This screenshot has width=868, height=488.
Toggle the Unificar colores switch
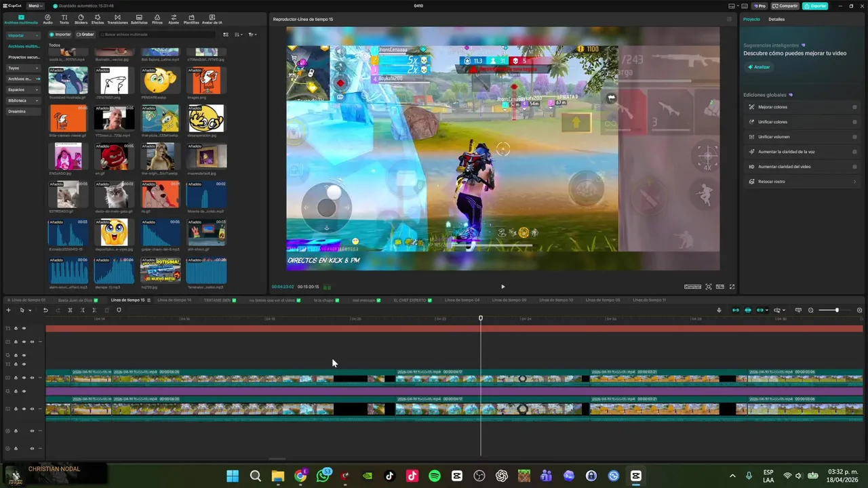click(x=854, y=122)
